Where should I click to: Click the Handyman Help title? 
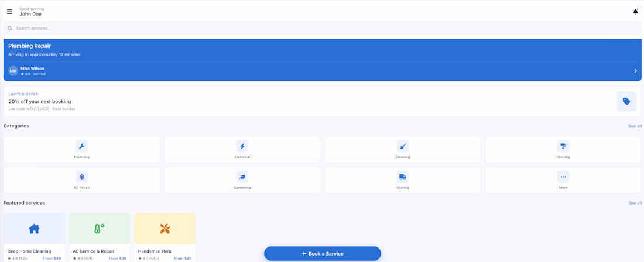155,251
